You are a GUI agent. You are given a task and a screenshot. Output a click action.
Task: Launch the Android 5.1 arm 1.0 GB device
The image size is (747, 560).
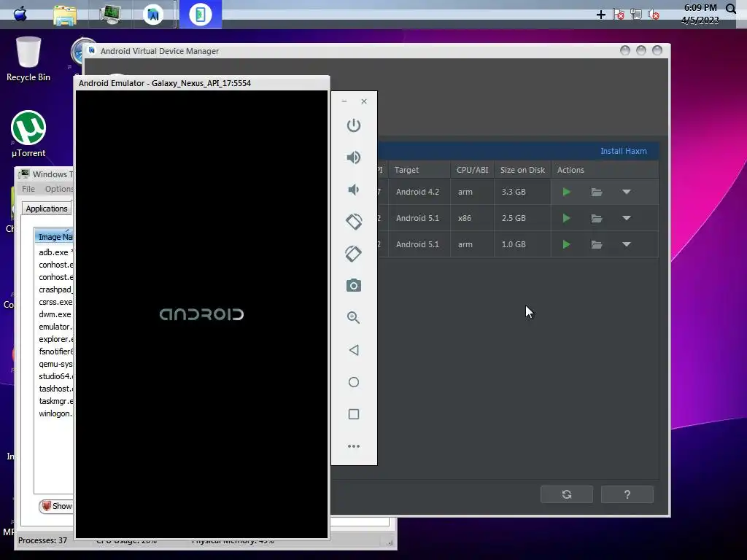pyautogui.click(x=566, y=244)
